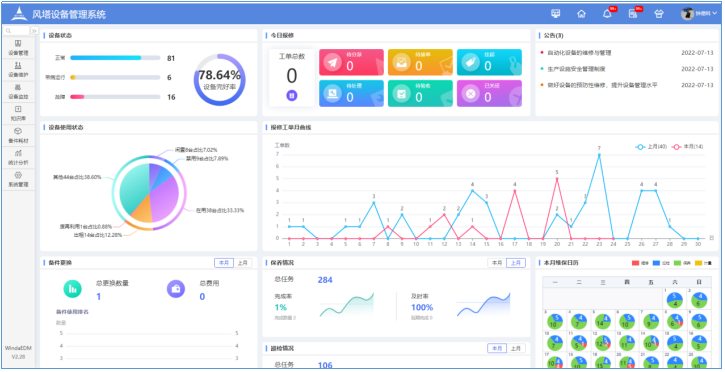Select 上月 tab in 巡检情况 panel
The height and width of the screenshot is (372, 725).
516,348
